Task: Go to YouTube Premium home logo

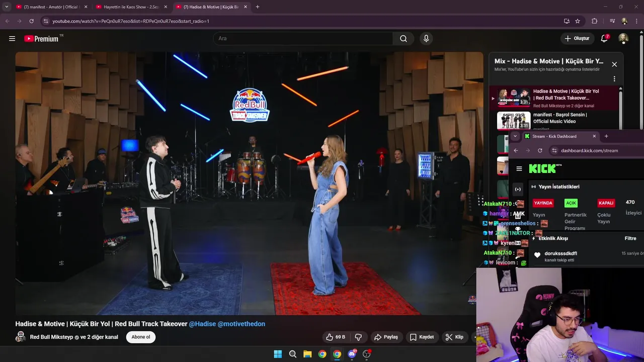Action: (41, 39)
